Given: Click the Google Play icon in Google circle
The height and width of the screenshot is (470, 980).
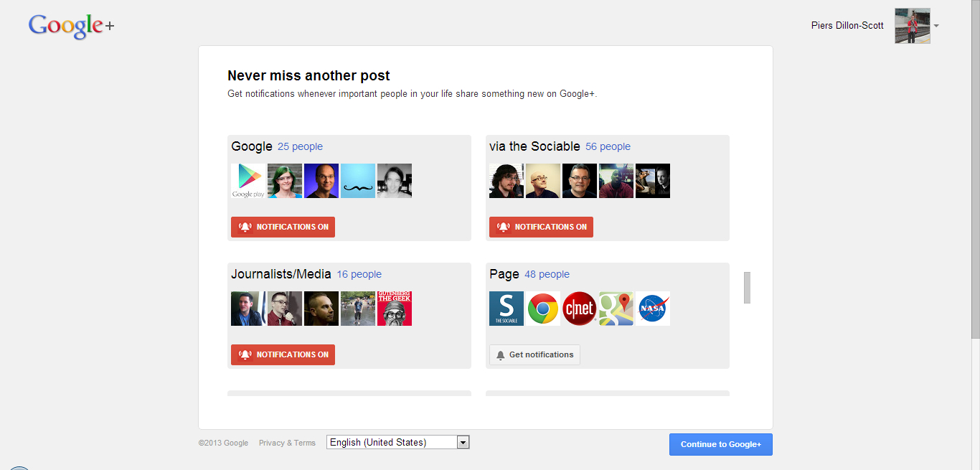Looking at the screenshot, I should coord(248,181).
